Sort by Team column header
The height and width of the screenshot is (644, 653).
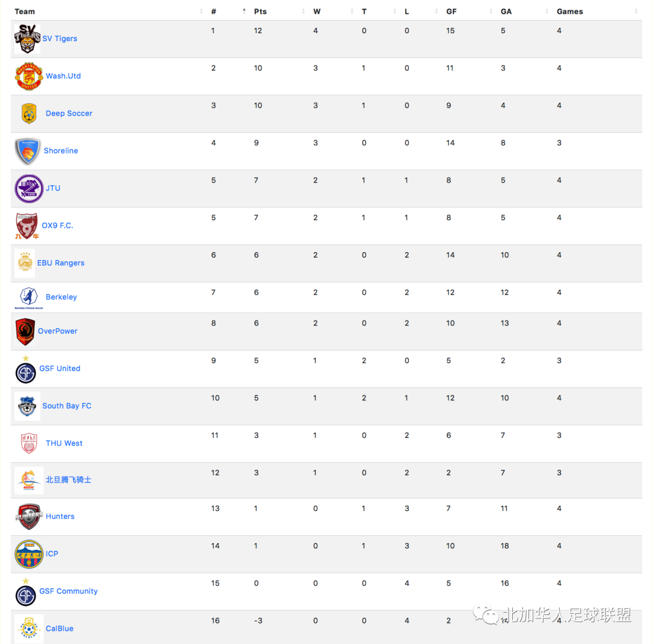tap(25, 11)
